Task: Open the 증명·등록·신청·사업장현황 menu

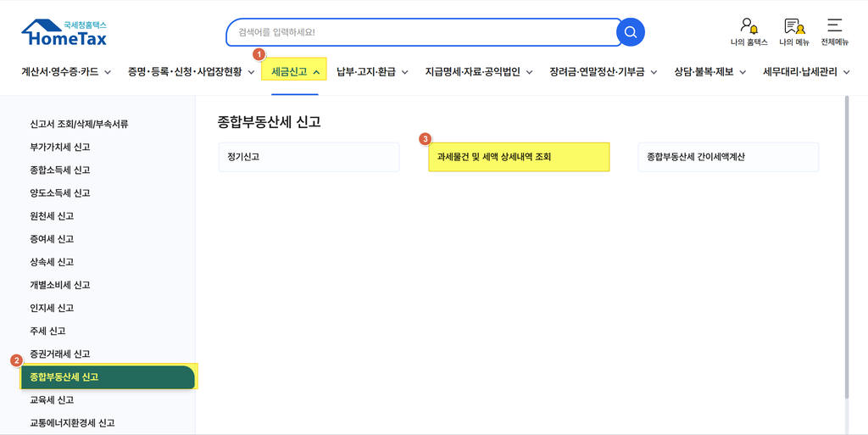Action: (185, 72)
